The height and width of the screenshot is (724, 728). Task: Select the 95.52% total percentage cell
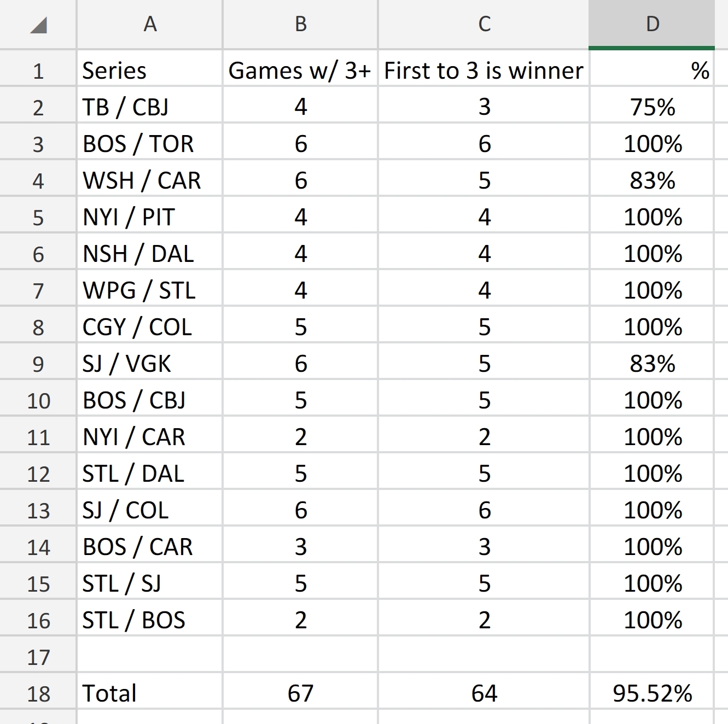pyautogui.click(x=652, y=693)
